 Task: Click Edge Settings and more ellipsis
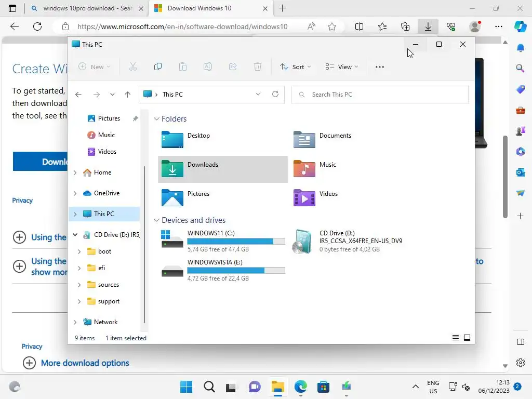(x=499, y=26)
